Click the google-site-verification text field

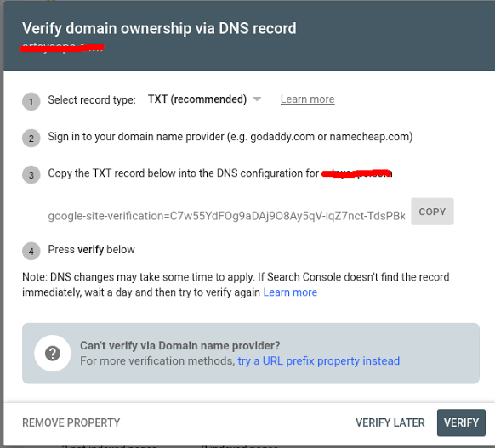pyautogui.click(x=226, y=216)
